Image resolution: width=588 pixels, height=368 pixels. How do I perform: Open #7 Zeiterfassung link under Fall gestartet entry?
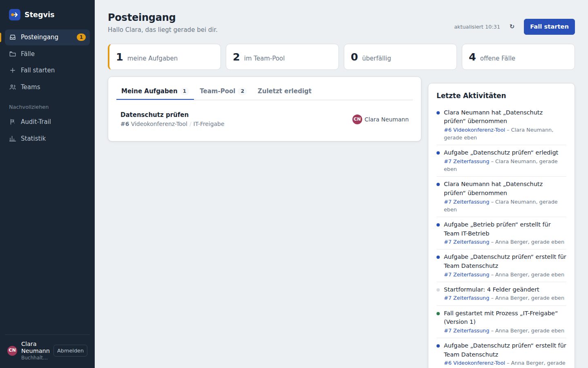point(466,331)
